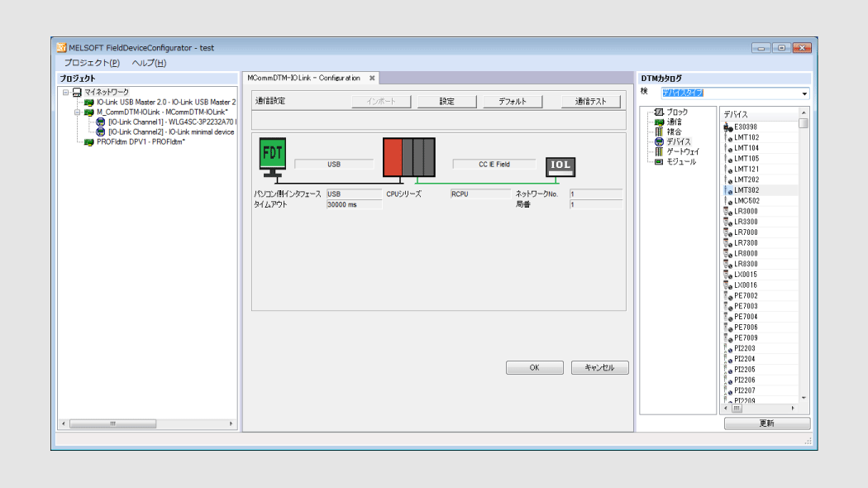Select PROFIdtm DPV1 tree row text

(x=141, y=142)
